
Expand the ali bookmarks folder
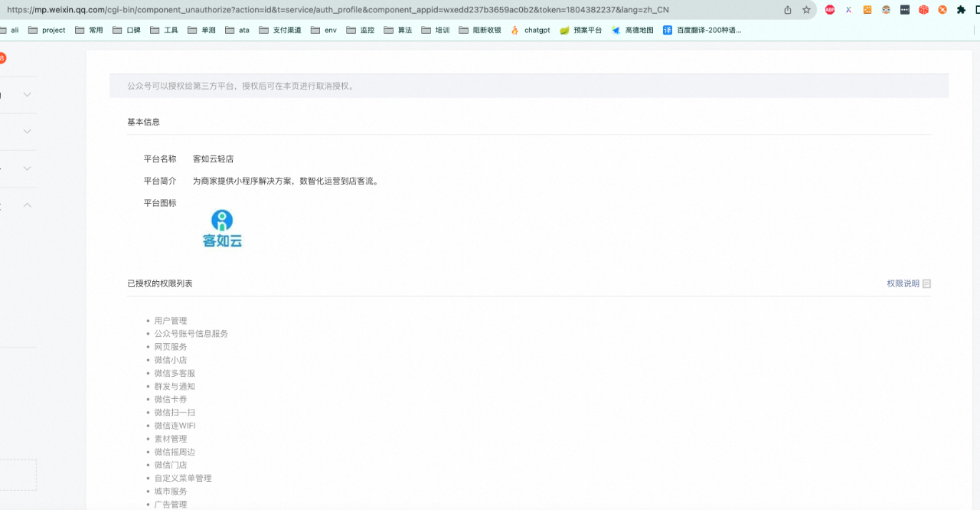point(9,31)
